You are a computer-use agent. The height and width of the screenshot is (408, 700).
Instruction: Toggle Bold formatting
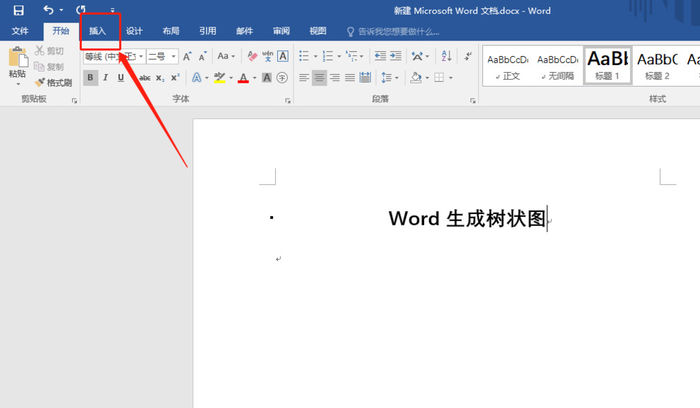pos(90,78)
